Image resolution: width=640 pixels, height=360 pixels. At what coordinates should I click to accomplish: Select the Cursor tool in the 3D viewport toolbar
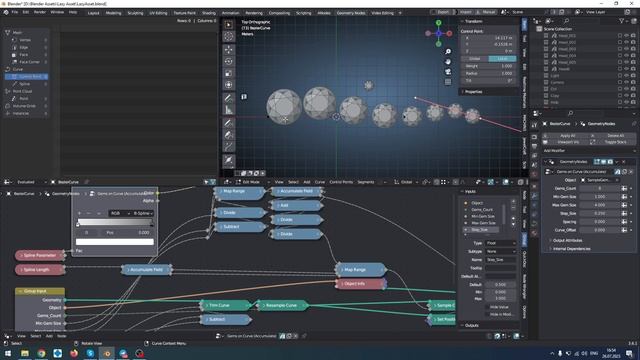(x=229, y=37)
